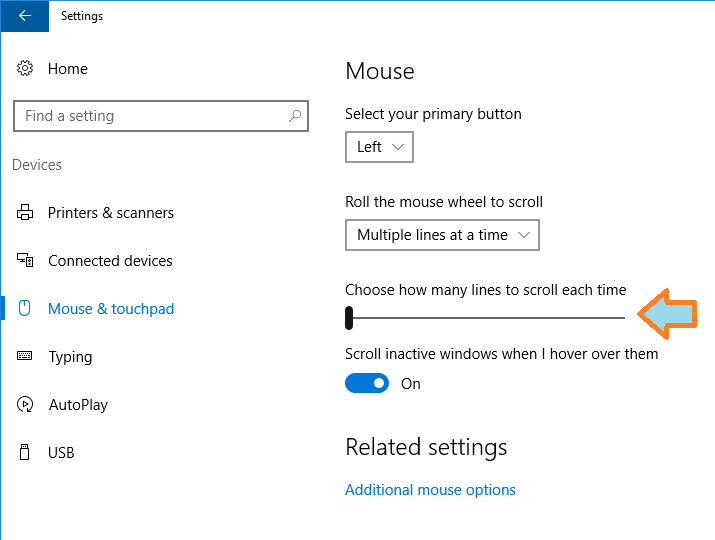715x540 pixels.
Task: Go back using the back arrow
Action: point(24,16)
